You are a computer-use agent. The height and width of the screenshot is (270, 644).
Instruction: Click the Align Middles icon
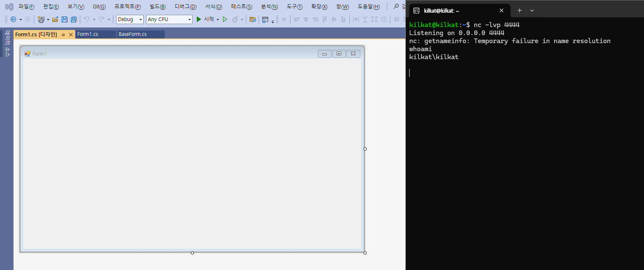pos(334,19)
